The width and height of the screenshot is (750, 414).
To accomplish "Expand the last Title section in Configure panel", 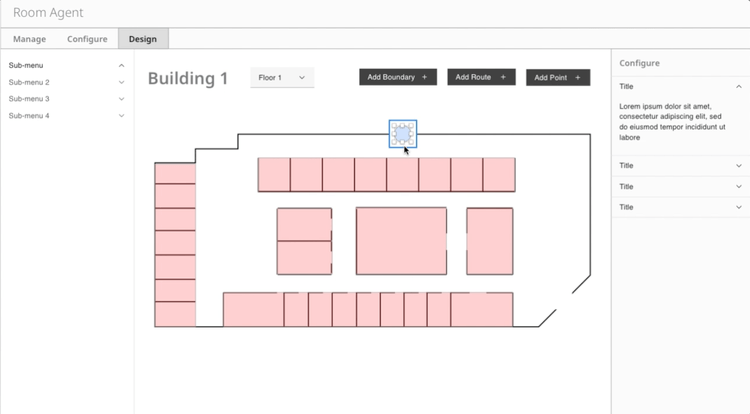I will click(x=739, y=207).
